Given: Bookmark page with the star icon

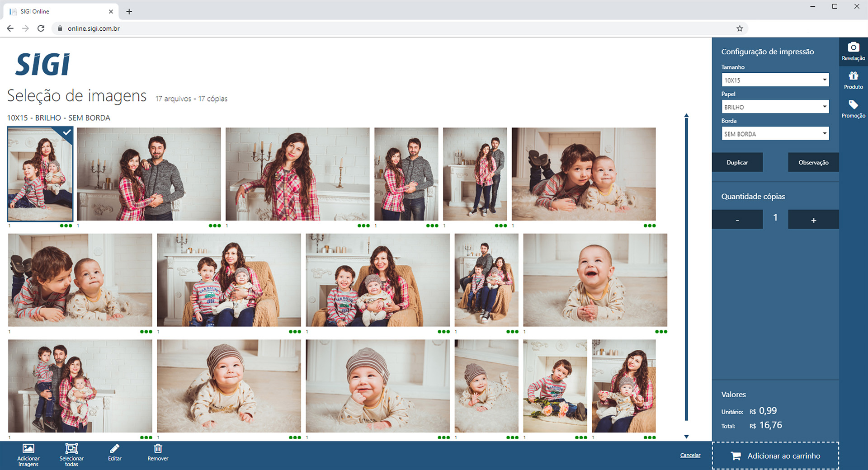Looking at the screenshot, I should (740, 28).
